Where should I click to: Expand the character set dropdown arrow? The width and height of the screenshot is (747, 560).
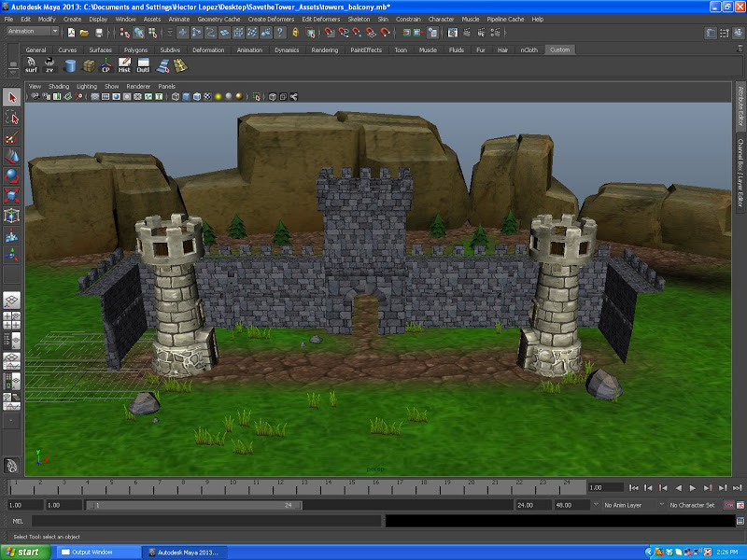click(662, 505)
